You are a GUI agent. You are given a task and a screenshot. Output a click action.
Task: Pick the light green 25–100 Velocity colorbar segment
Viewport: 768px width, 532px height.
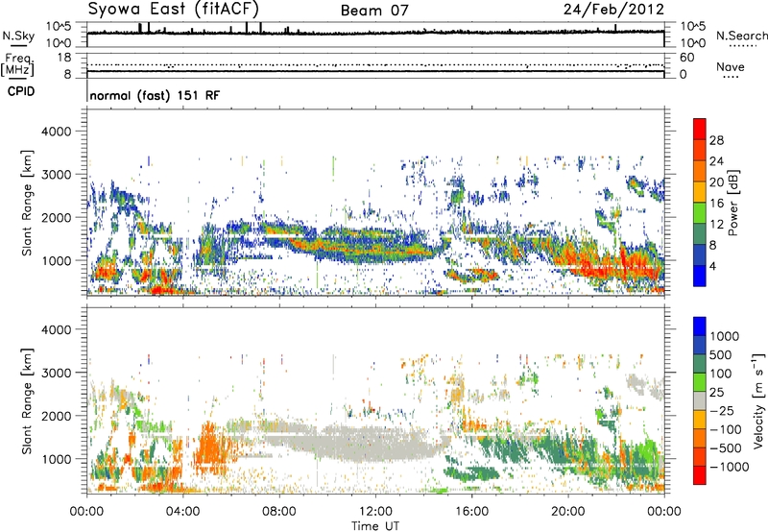(700, 382)
